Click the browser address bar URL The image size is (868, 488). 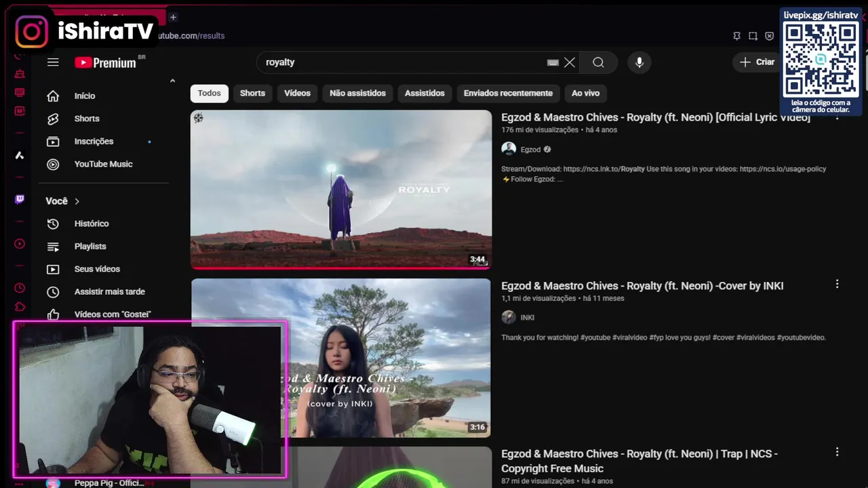pyautogui.click(x=191, y=36)
